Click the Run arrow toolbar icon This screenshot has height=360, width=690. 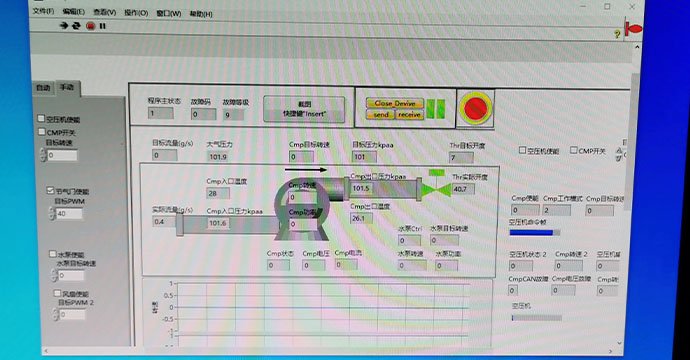point(64,26)
